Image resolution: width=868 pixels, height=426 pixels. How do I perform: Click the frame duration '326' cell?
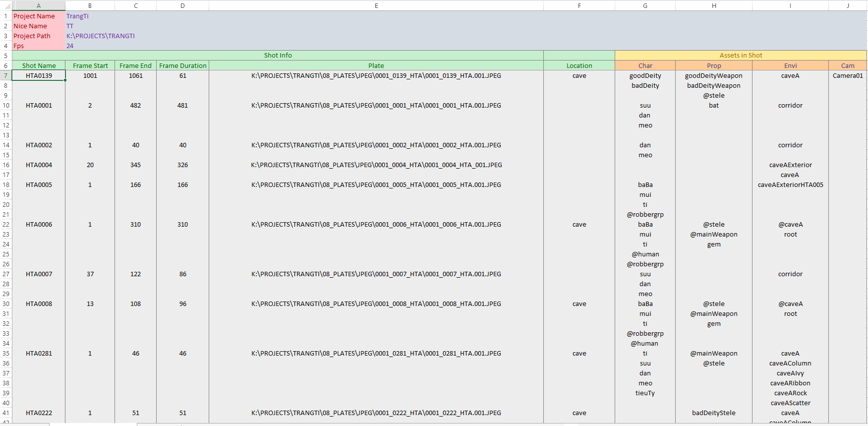[x=182, y=165]
